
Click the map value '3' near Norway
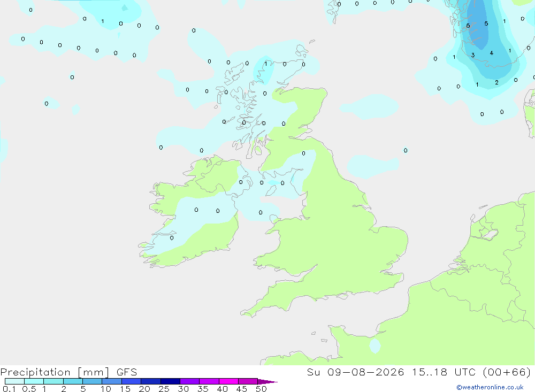pos(473,55)
